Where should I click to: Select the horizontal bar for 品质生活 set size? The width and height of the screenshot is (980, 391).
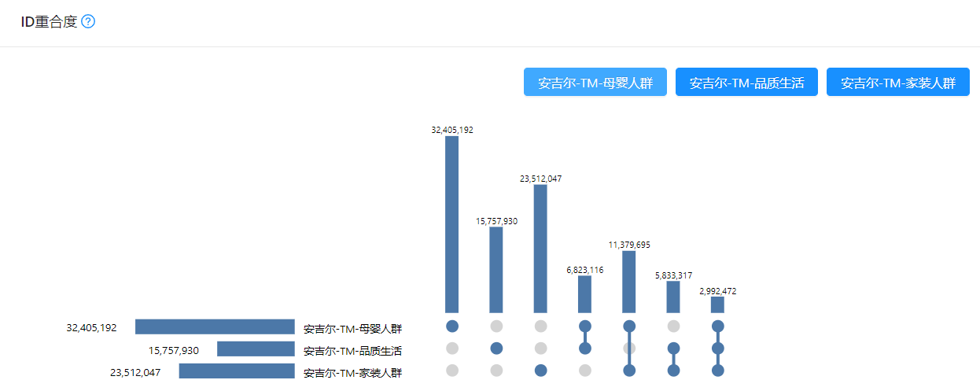point(256,349)
